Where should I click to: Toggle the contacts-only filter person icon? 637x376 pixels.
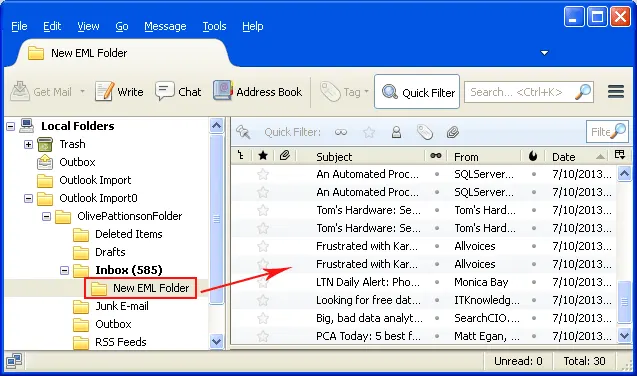(x=396, y=132)
